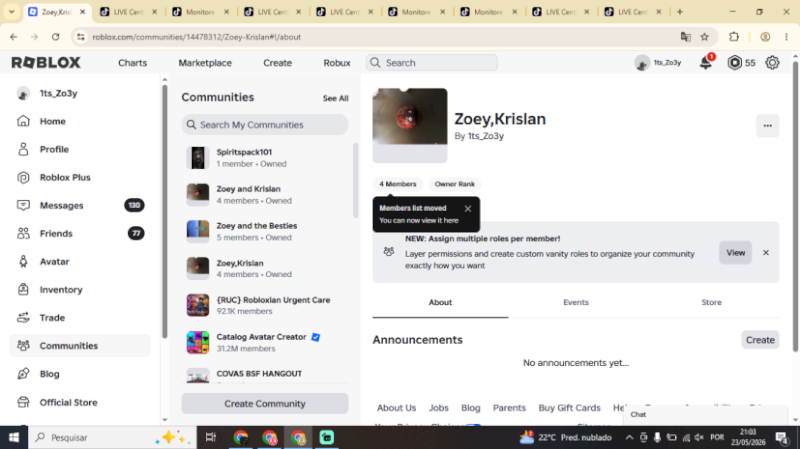The image size is (800, 449).
Task: Select the Robloxian Urgent Care community
Action: pos(265,306)
